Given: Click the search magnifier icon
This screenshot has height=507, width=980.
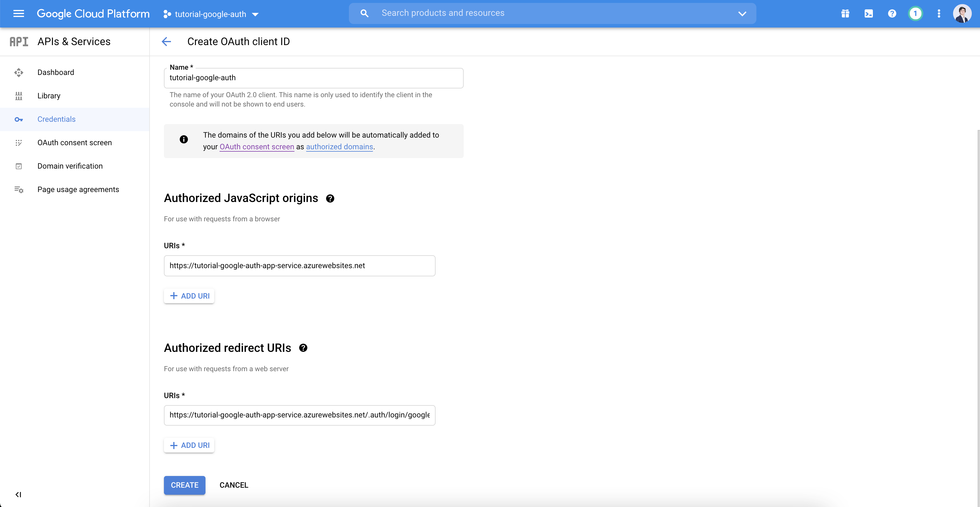Looking at the screenshot, I should 364,13.
